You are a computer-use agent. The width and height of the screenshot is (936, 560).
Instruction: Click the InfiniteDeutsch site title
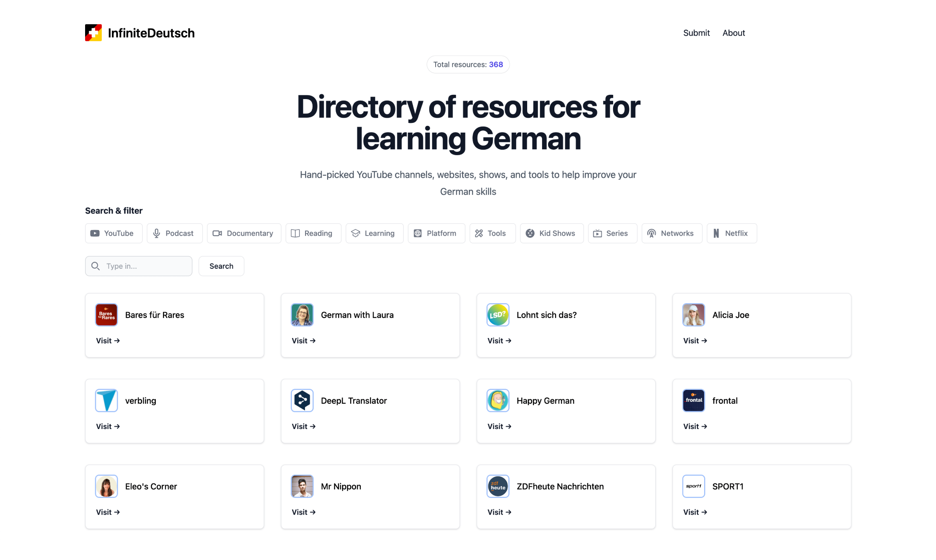click(x=151, y=33)
